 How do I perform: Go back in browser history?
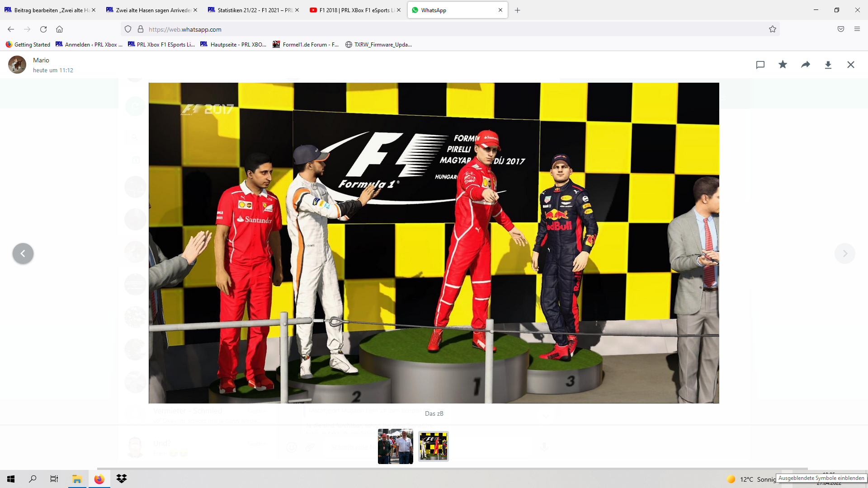tap(11, 29)
